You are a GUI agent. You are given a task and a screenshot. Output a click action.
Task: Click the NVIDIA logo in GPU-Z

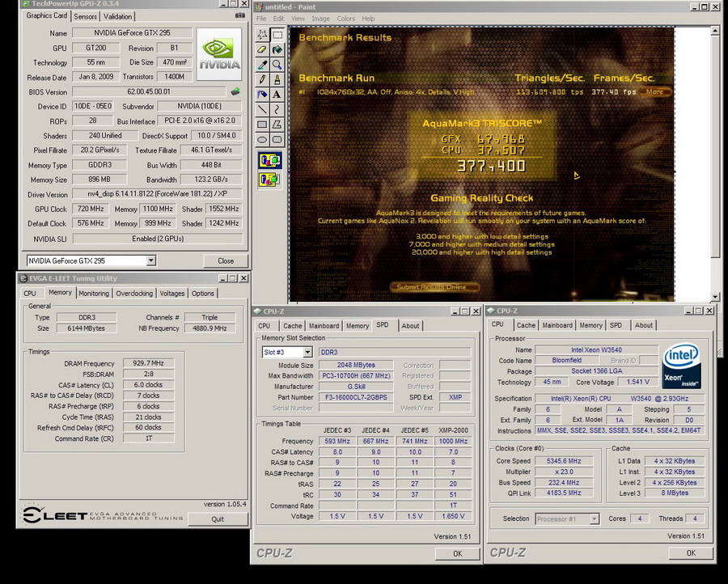(x=219, y=54)
